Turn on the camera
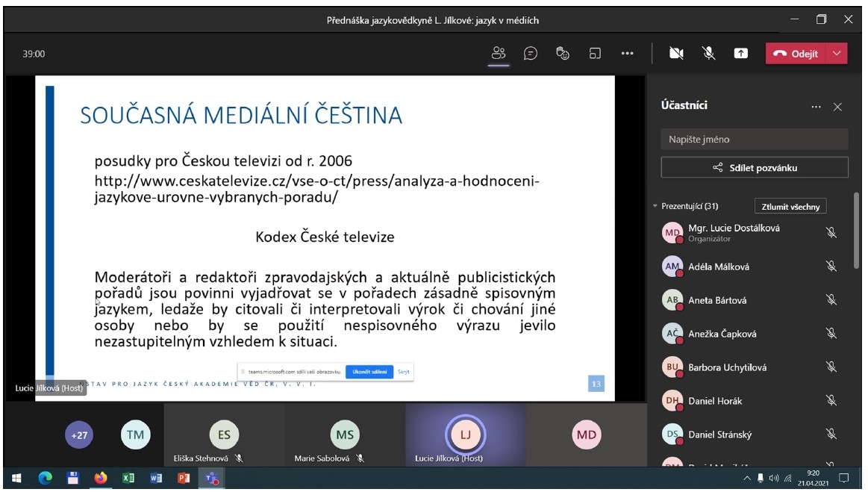The height and width of the screenshot is (492, 868). (676, 53)
